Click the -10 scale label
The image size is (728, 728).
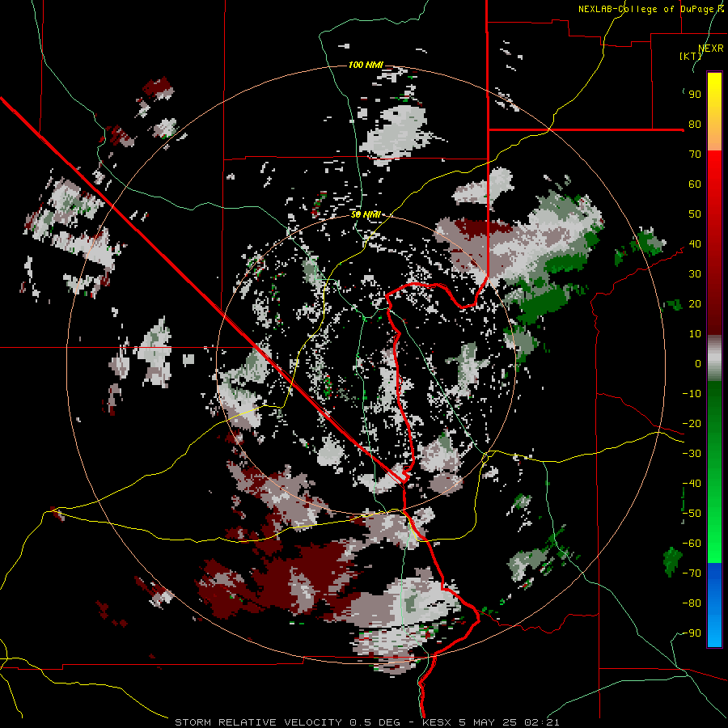(692, 394)
